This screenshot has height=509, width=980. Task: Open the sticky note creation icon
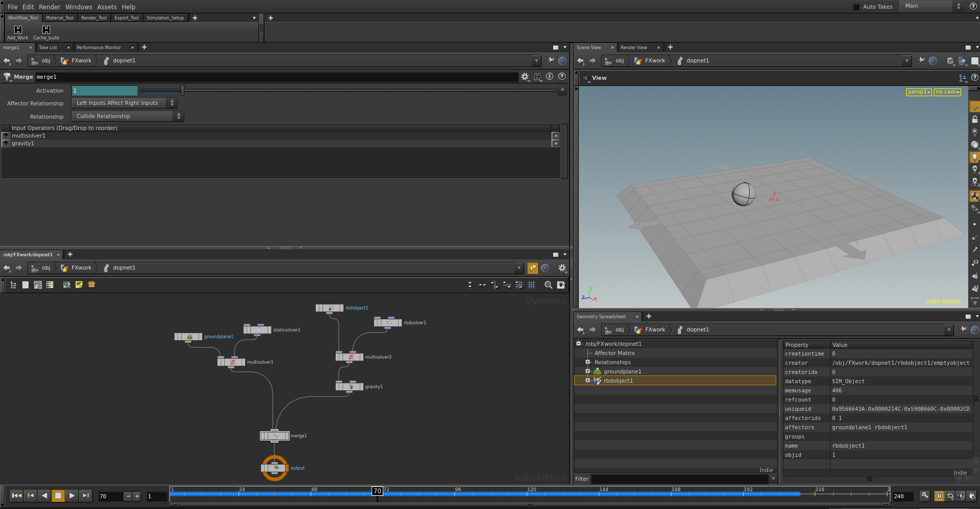click(79, 285)
